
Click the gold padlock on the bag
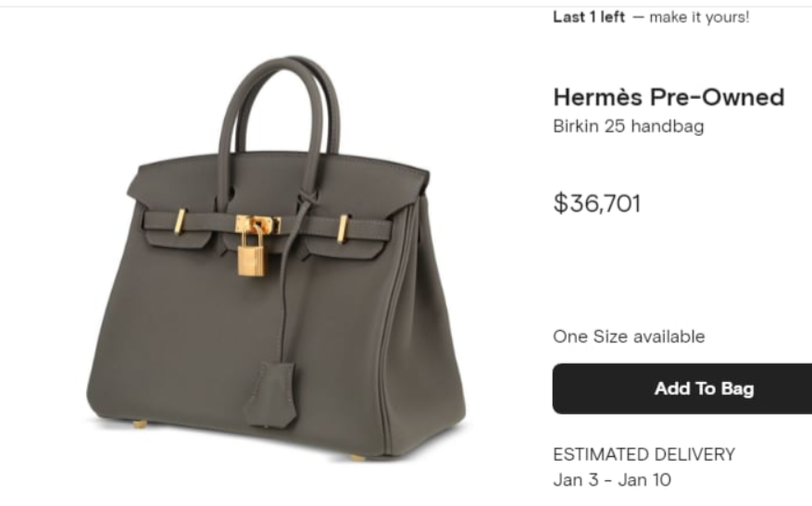coord(251,252)
